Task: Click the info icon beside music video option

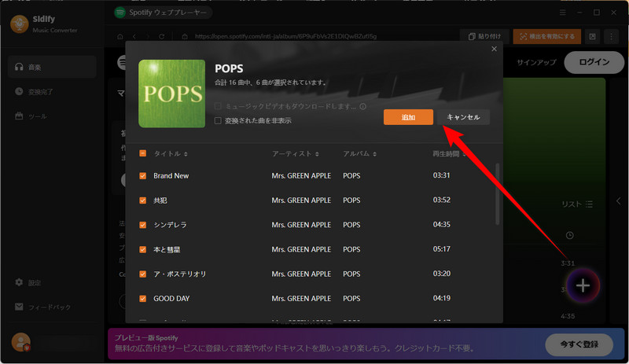Action: pos(362,106)
